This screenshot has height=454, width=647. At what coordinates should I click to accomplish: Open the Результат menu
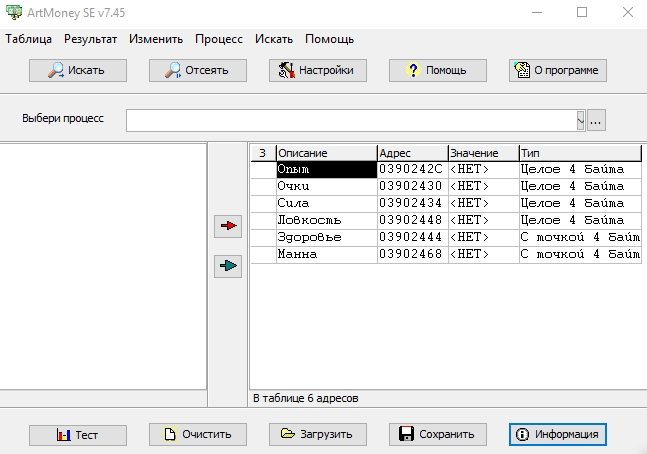click(x=90, y=39)
